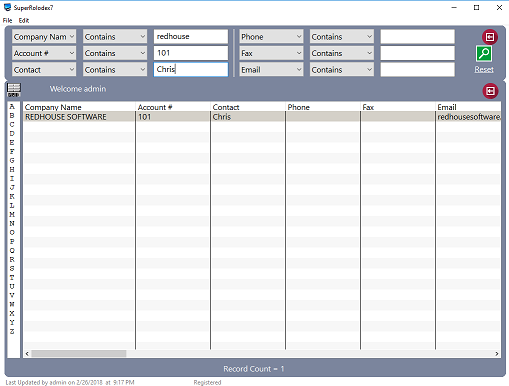Click the horizontal scrollbar thumb under the grid

point(79,354)
